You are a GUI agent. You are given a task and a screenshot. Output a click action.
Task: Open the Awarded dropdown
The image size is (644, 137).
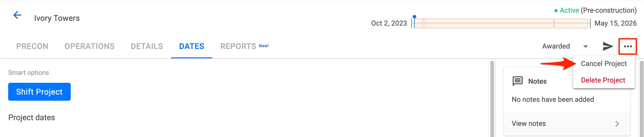tap(565, 46)
